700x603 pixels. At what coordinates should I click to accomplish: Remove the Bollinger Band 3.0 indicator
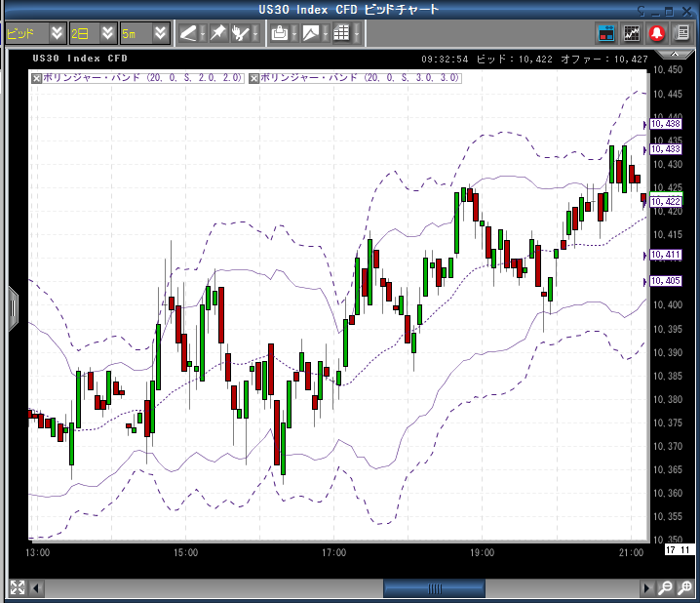[x=254, y=77]
